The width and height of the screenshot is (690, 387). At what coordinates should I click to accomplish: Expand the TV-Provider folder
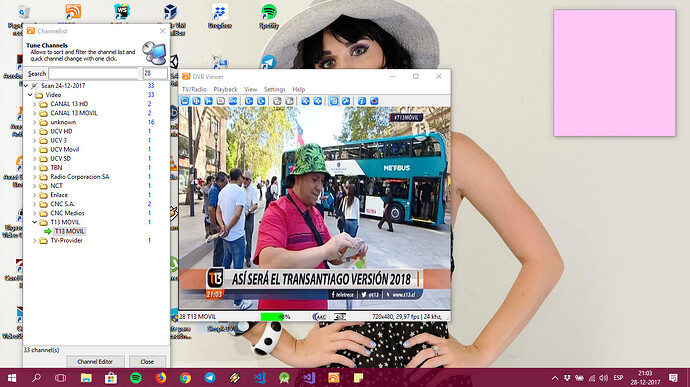point(35,241)
